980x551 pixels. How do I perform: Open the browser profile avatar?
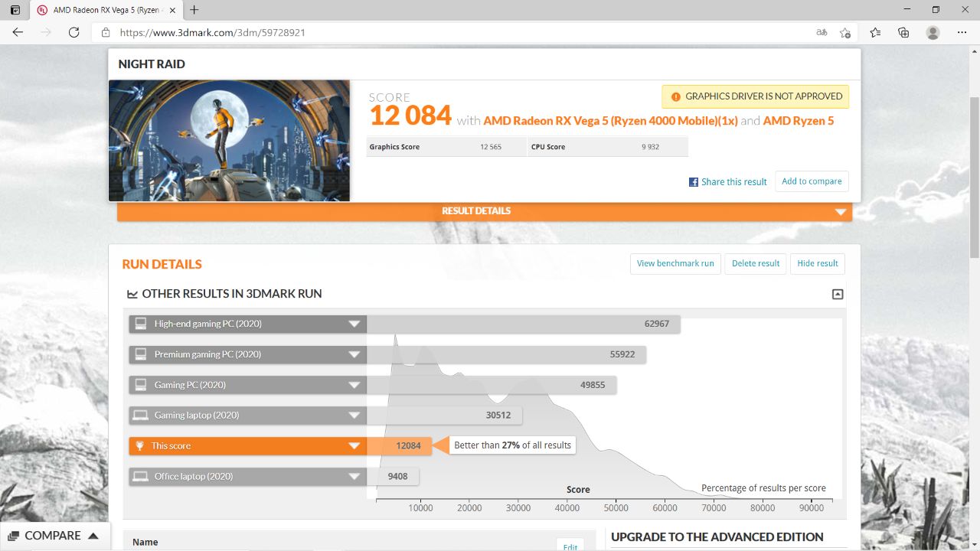click(933, 32)
